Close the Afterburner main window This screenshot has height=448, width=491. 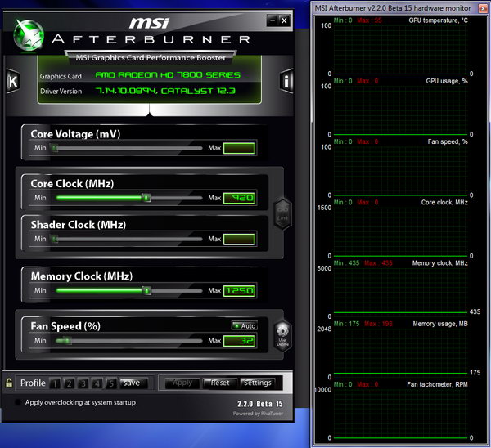point(284,20)
